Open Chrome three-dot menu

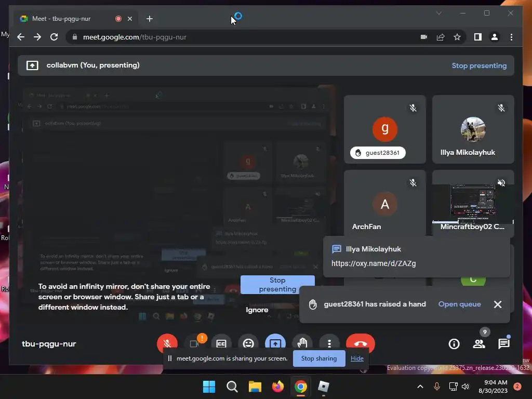coord(511,37)
